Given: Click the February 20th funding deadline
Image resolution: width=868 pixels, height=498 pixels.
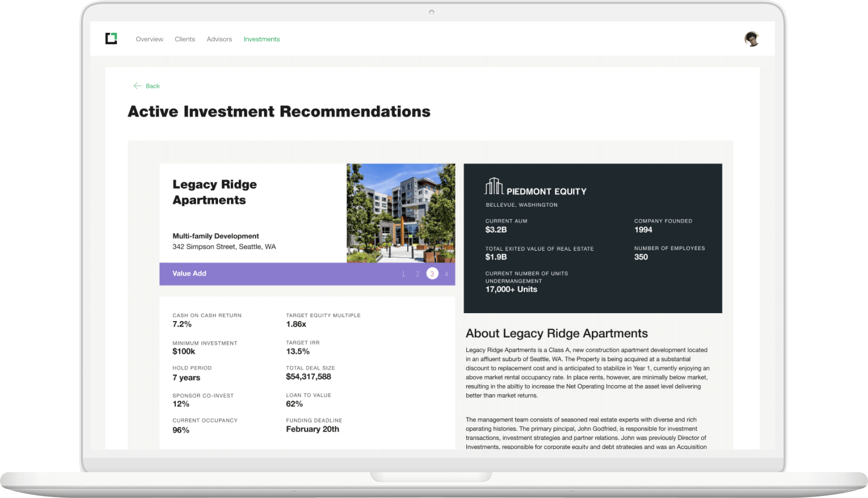Looking at the screenshot, I should click(312, 429).
